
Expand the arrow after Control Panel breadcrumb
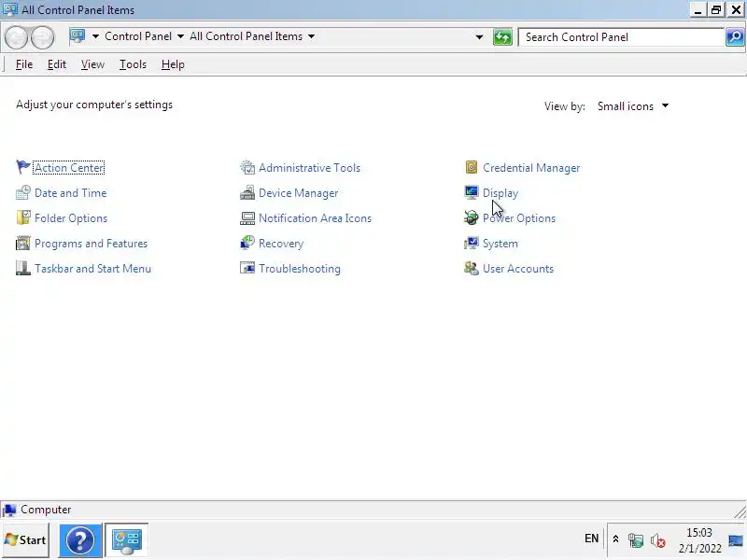click(x=180, y=36)
